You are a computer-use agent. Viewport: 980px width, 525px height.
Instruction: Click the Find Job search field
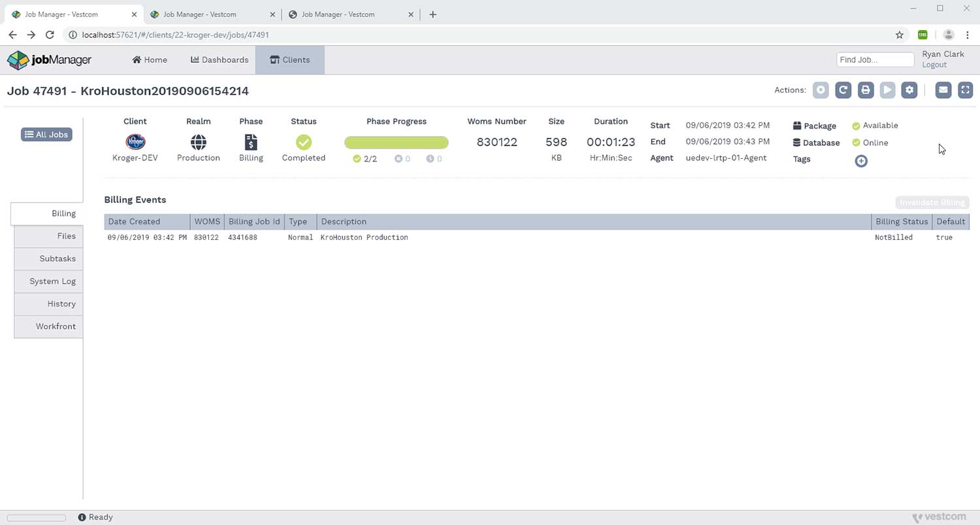tap(875, 59)
